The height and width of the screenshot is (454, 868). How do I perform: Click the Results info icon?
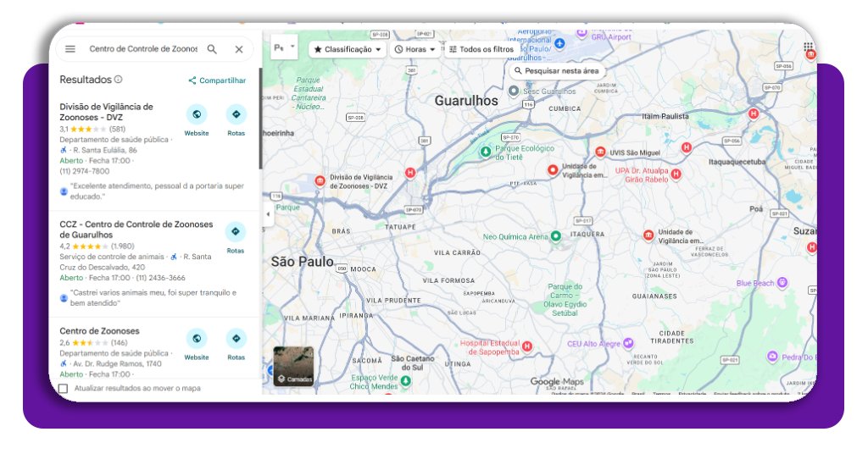click(x=118, y=80)
